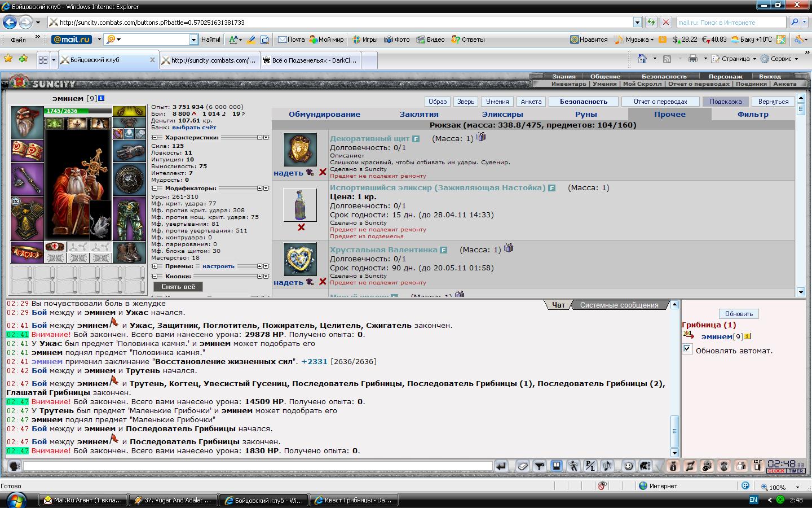
Task: Click надеть link under Декоративный щит
Action: [288, 173]
